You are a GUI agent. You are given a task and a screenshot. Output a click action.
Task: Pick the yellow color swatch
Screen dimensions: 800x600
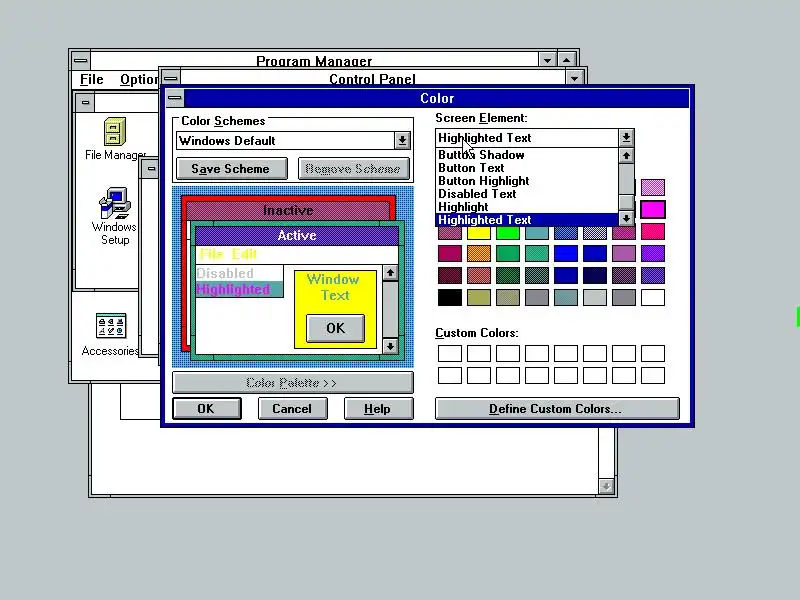point(479,233)
